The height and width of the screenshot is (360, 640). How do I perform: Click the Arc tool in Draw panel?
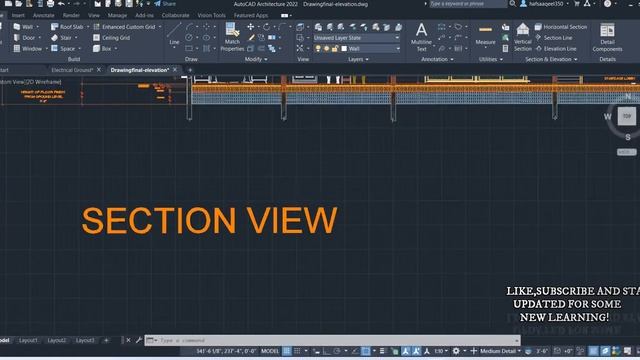(190, 27)
